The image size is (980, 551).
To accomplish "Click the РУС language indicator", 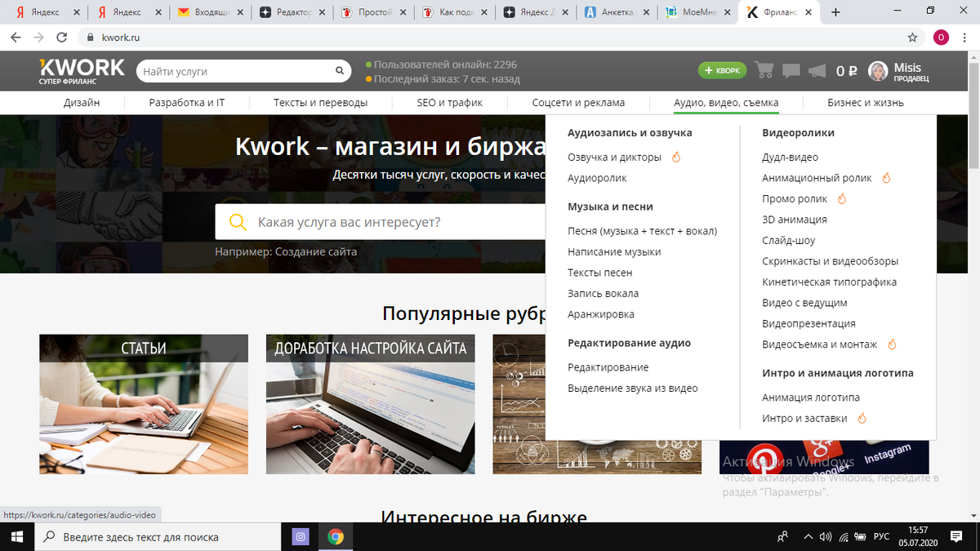I will [882, 537].
